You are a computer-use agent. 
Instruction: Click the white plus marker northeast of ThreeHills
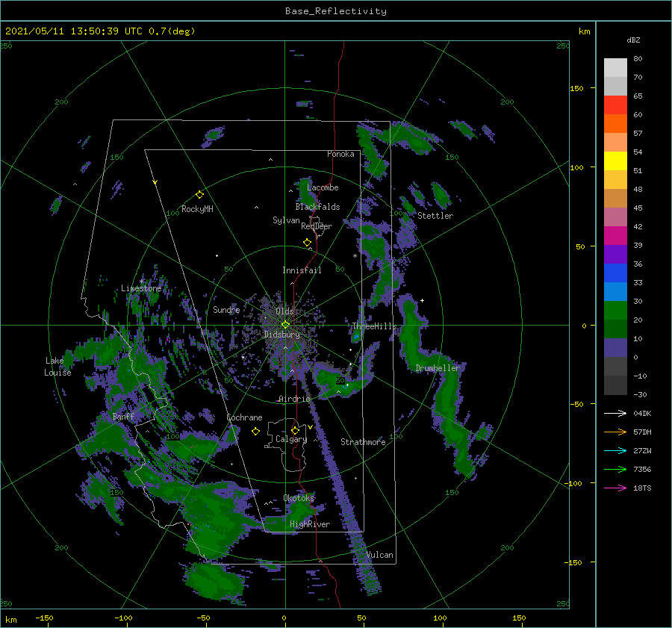[422, 300]
